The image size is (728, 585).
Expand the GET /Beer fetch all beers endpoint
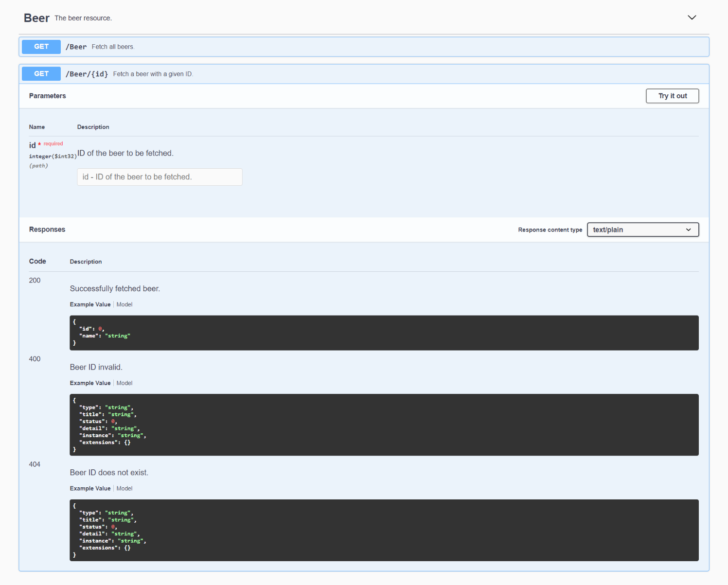tap(364, 47)
